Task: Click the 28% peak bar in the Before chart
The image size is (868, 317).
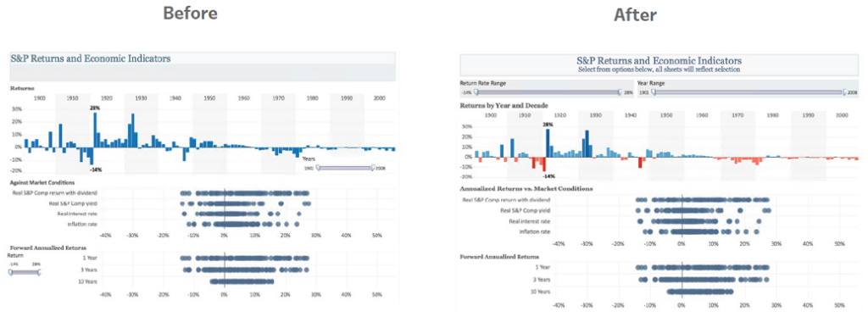Action: 95,130
